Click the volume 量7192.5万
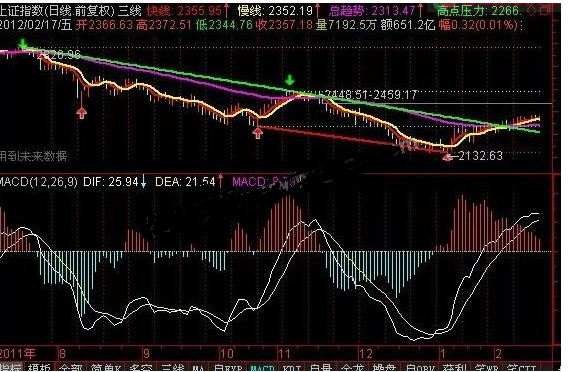 click(346, 25)
